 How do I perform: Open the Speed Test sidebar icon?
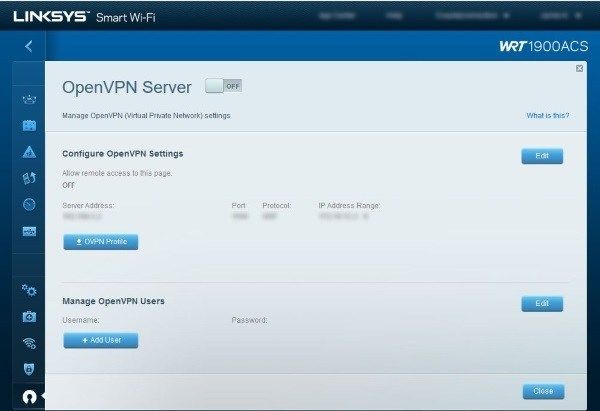tap(29, 204)
